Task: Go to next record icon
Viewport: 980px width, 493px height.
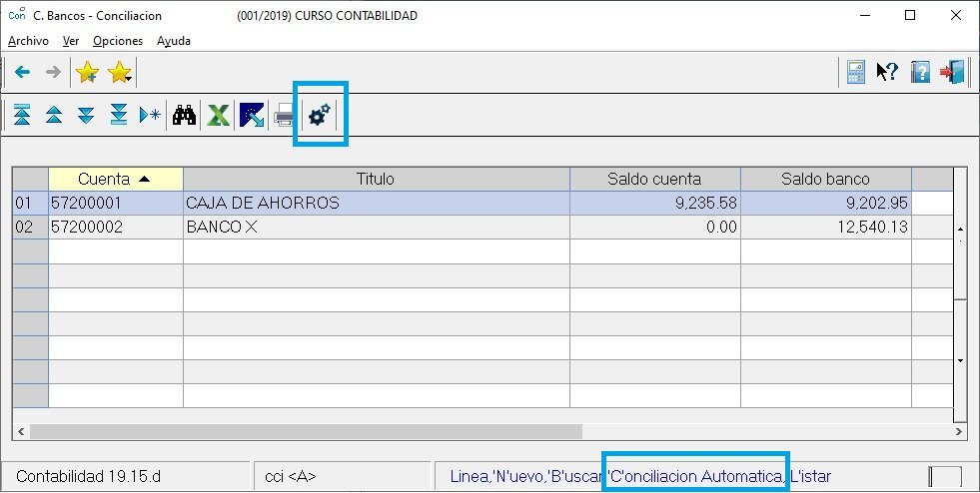Action: pyautogui.click(x=86, y=115)
